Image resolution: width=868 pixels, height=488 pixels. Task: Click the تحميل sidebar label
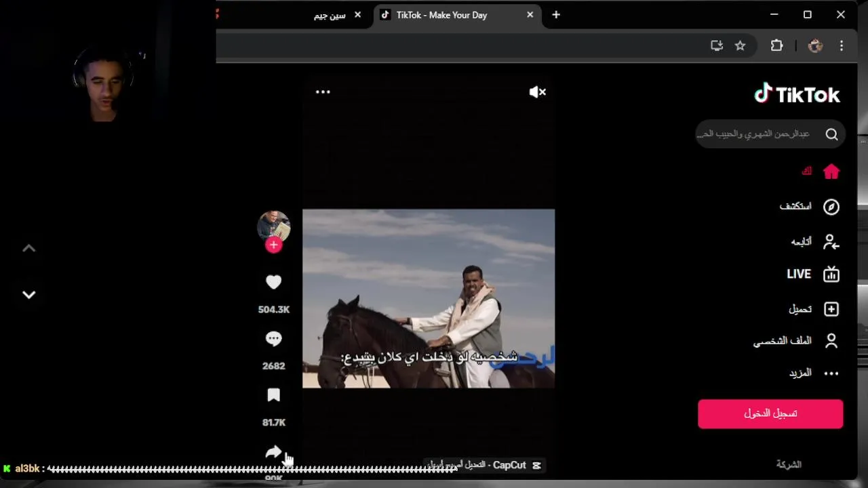tap(800, 309)
